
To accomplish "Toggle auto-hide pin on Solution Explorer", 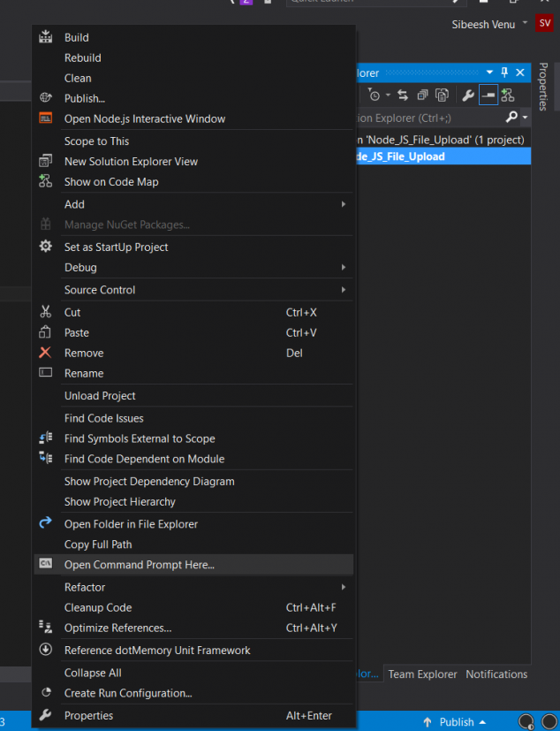I will point(504,73).
